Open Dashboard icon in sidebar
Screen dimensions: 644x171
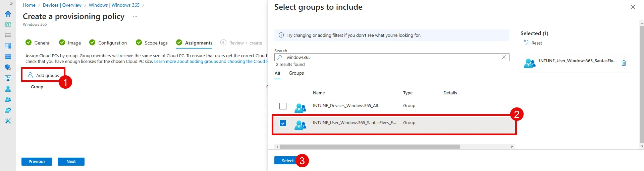8,24
